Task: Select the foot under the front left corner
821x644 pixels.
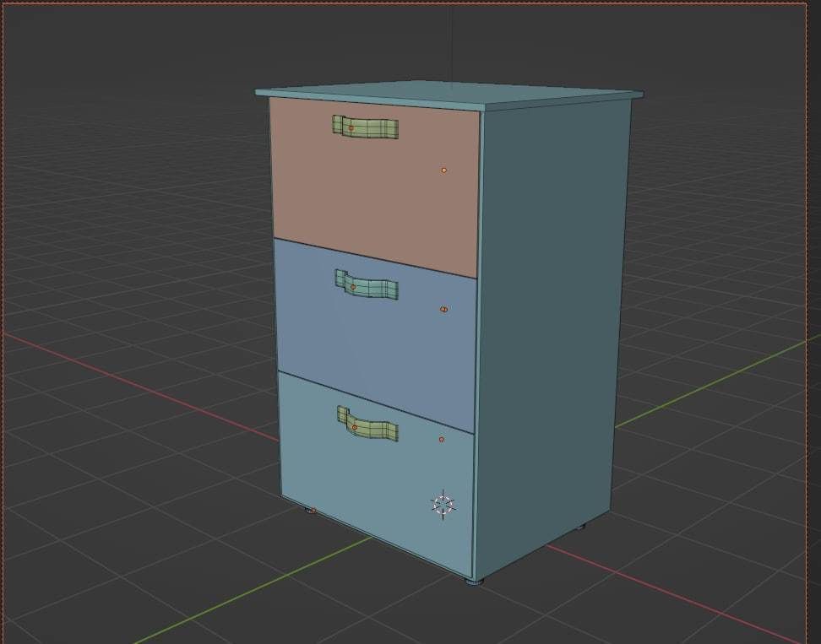Action: coord(309,510)
